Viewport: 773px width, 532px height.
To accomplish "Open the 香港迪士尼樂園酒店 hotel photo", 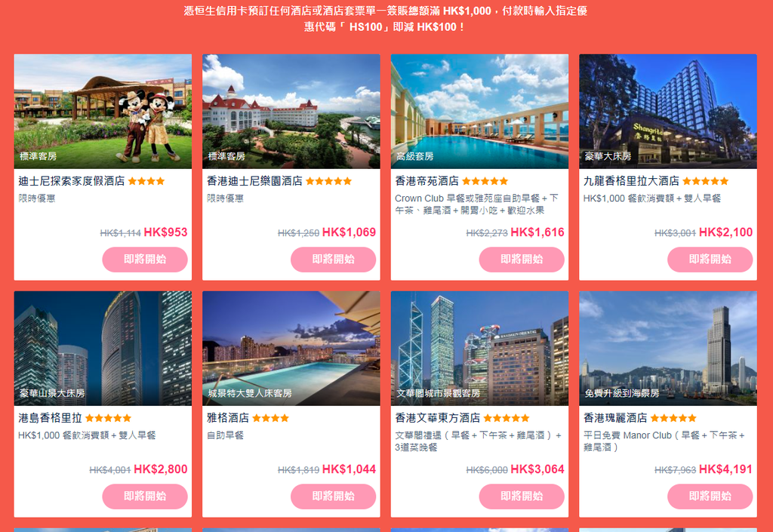I will [291, 112].
